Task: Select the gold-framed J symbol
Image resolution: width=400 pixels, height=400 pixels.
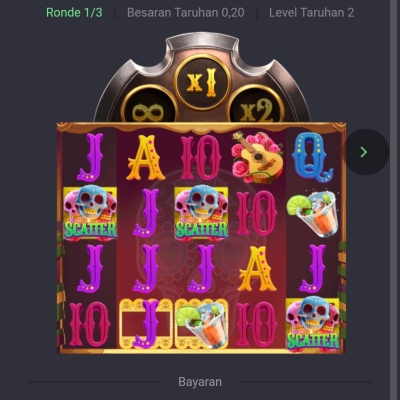Action: (146, 324)
